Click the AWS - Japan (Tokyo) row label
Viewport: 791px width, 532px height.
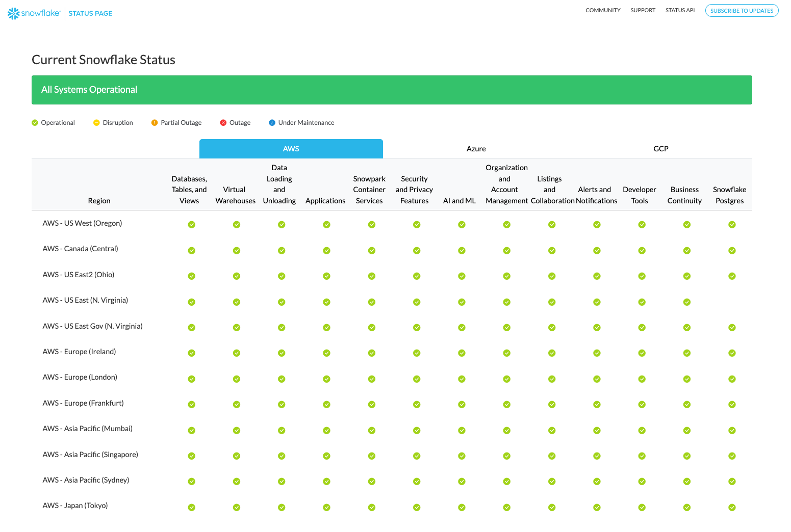coord(75,506)
